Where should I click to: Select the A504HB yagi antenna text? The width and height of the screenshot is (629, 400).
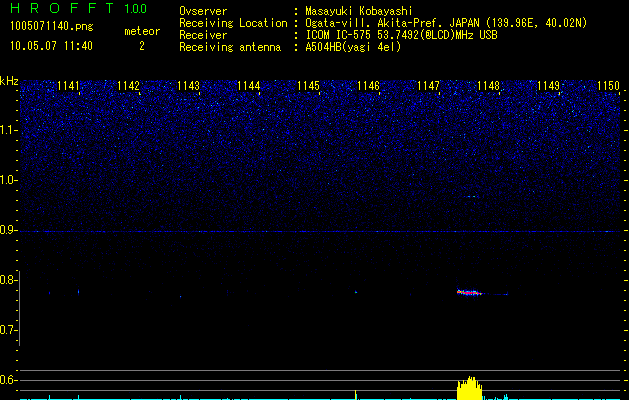(353, 47)
